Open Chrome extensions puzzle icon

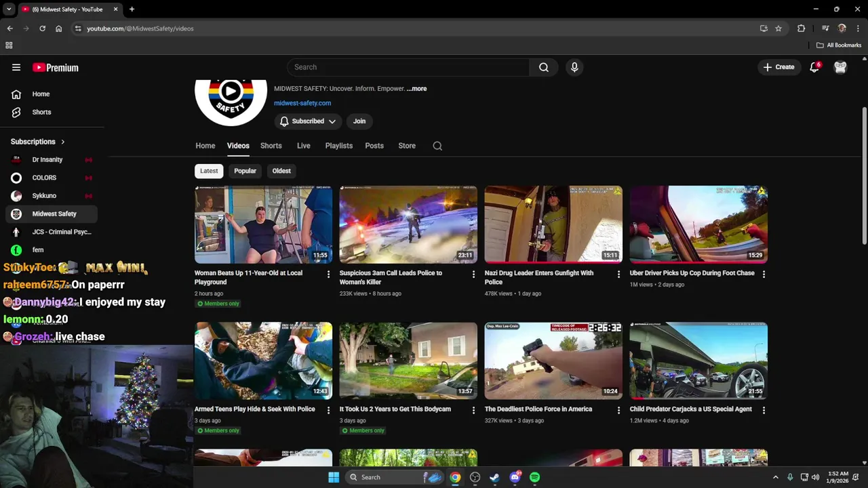[802, 28]
